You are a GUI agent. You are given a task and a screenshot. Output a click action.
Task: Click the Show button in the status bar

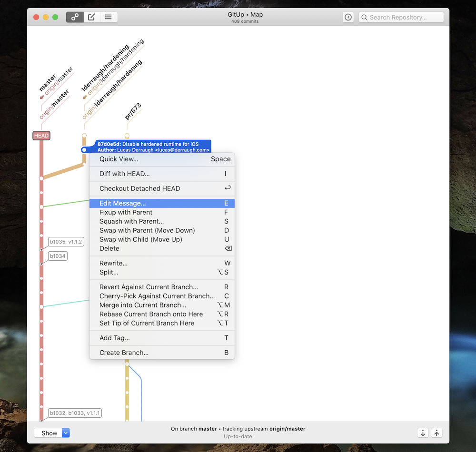tap(50, 433)
